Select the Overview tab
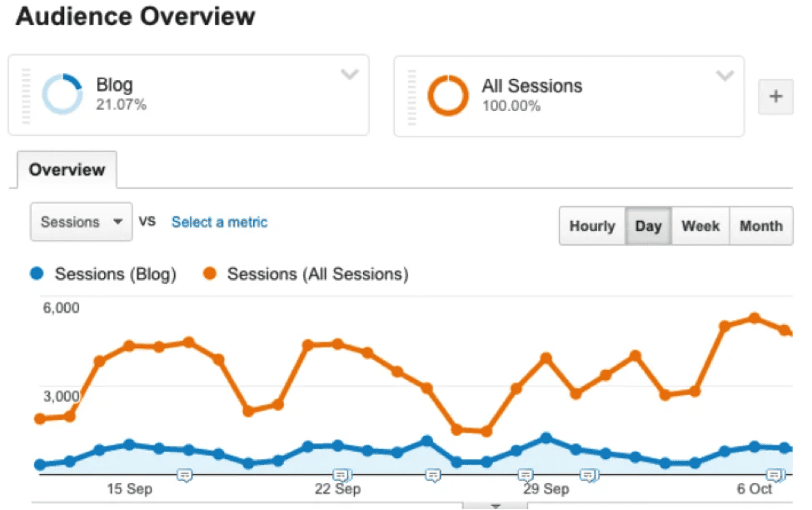 tap(67, 169)
